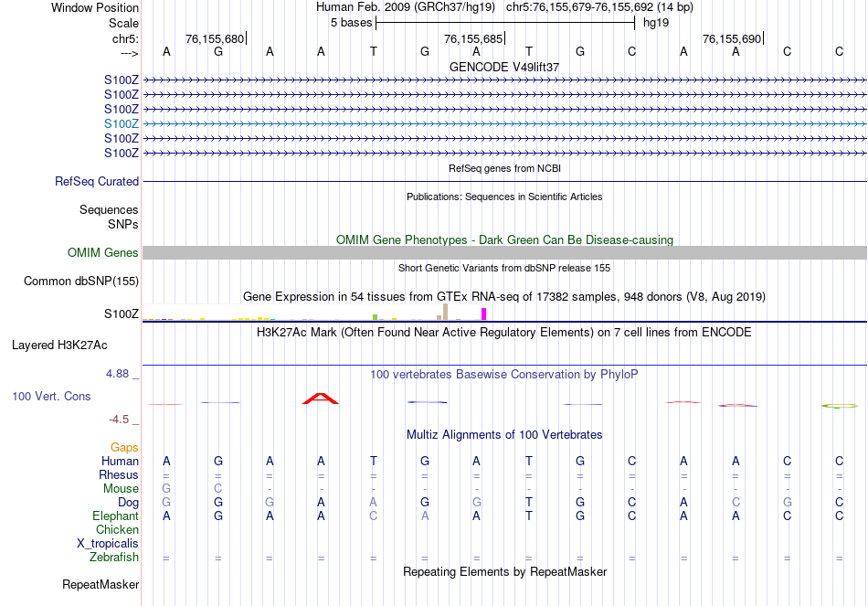Click the 'hg19' label beside the scale bar
Viewport: 868px width, 606px height.
click(x=656, y=23)
